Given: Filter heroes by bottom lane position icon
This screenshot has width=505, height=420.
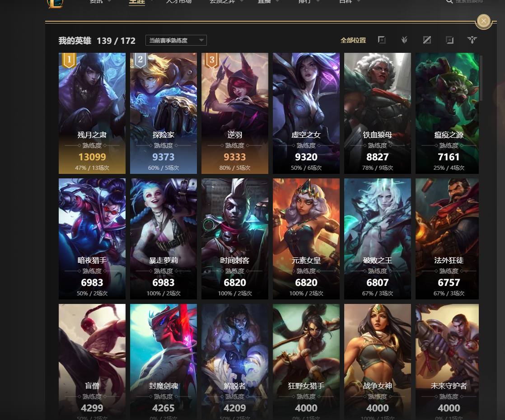Looking at the screenshot, I should pyautogui.click(x=449, y=40).
